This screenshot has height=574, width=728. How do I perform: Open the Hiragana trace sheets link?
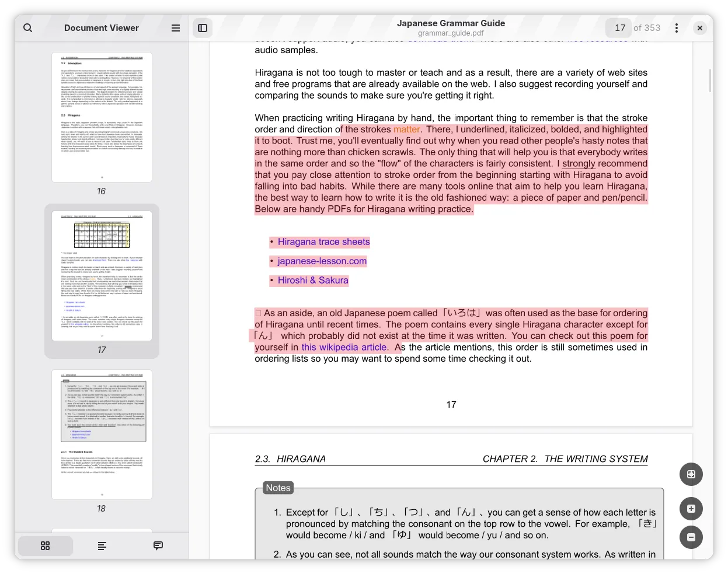click(x=323, y=242)
